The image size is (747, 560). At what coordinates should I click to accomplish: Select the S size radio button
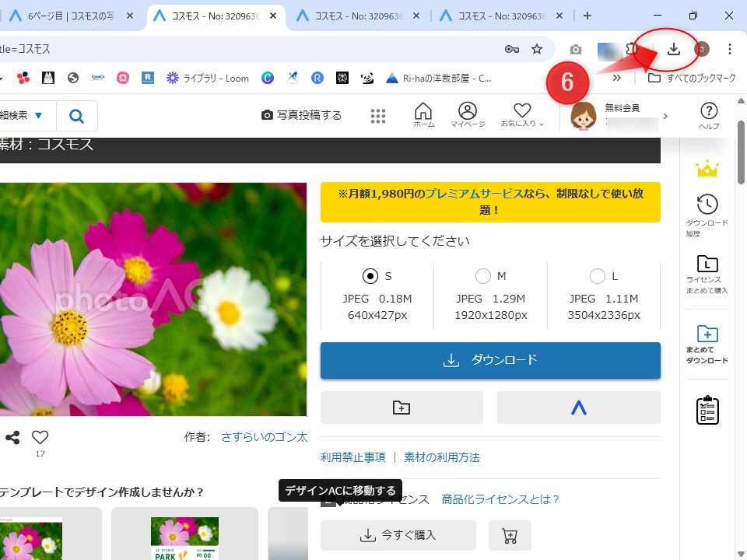371,276
